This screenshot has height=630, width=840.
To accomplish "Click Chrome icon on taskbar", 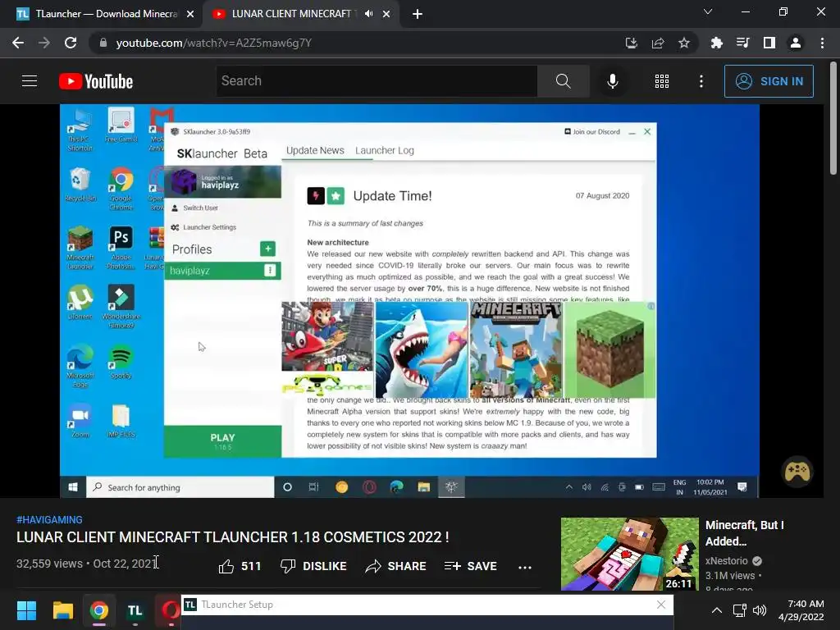I will coord(99,610).
